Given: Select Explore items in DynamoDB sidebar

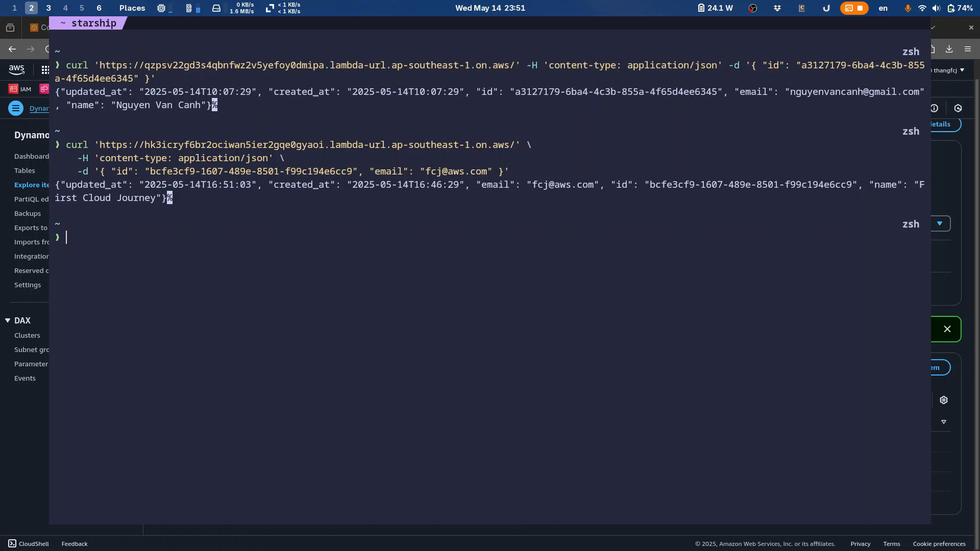Looking at the screenshot, I should point(32,185).
